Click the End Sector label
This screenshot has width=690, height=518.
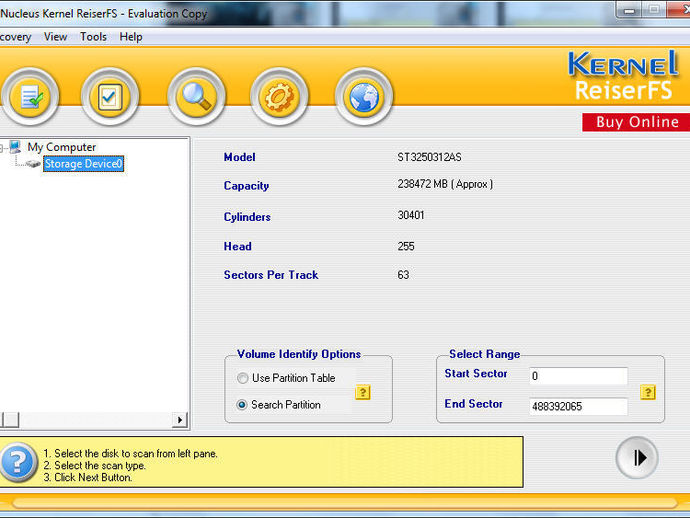[473, 404]
